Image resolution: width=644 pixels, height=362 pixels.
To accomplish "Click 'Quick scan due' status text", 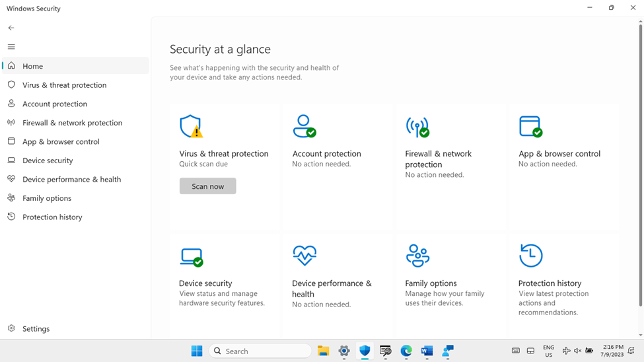I will tap(203, 164).
